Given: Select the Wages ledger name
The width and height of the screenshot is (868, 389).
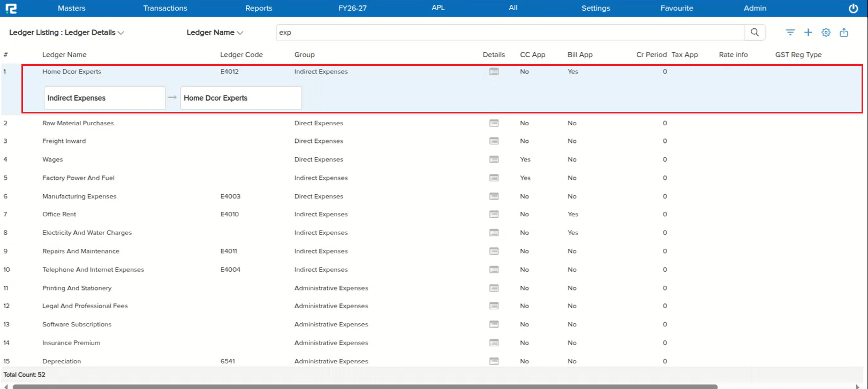Looking at the screenshot, I should (x=52, y=159).
